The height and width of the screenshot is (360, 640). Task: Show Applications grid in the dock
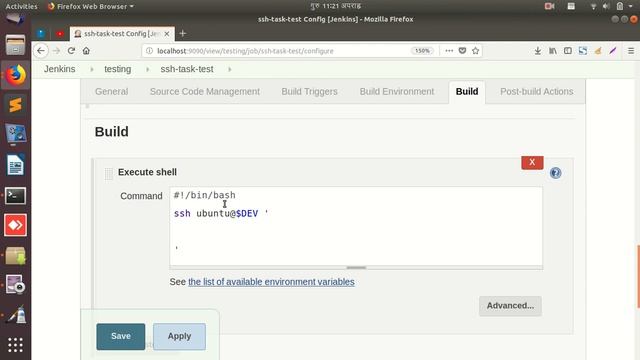(16, 345)
